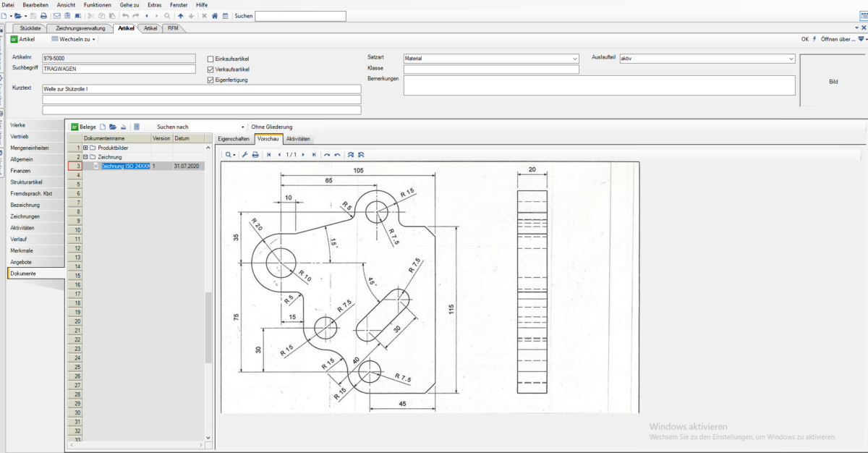The height and width of the screenshot is (453, 868).
Task: Click the home icon in the main toolbar
Action: tap(214, 15)
